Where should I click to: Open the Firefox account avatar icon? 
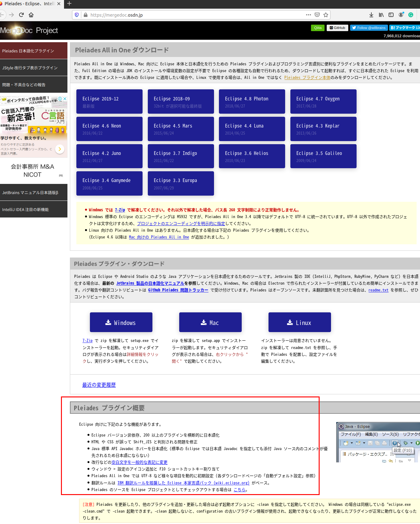click(401, 15)
